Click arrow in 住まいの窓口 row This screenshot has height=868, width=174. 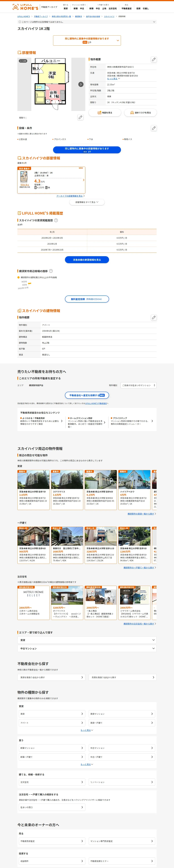(x=82, y=807)
